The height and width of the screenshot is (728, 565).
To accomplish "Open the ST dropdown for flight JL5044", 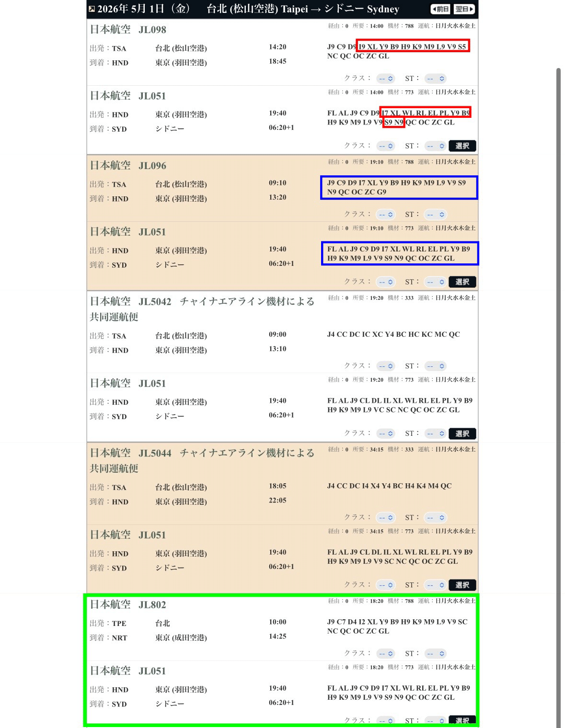I will coord(436,518).
